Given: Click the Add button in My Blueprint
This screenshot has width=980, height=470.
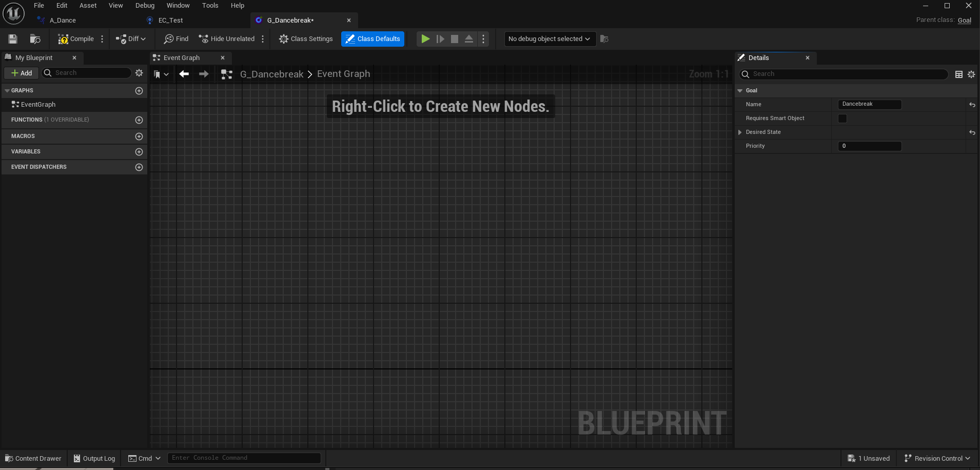Looking at the screenshot, I should tap(22, 73).
